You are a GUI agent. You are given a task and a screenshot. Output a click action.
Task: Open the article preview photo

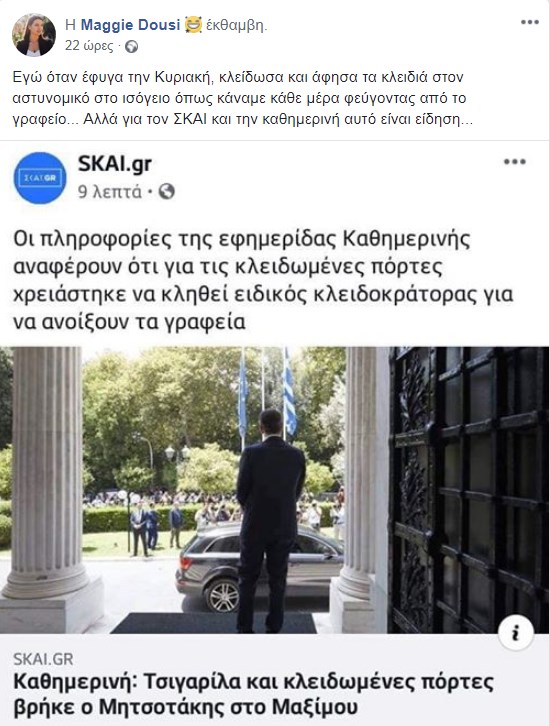pos(275,490)
